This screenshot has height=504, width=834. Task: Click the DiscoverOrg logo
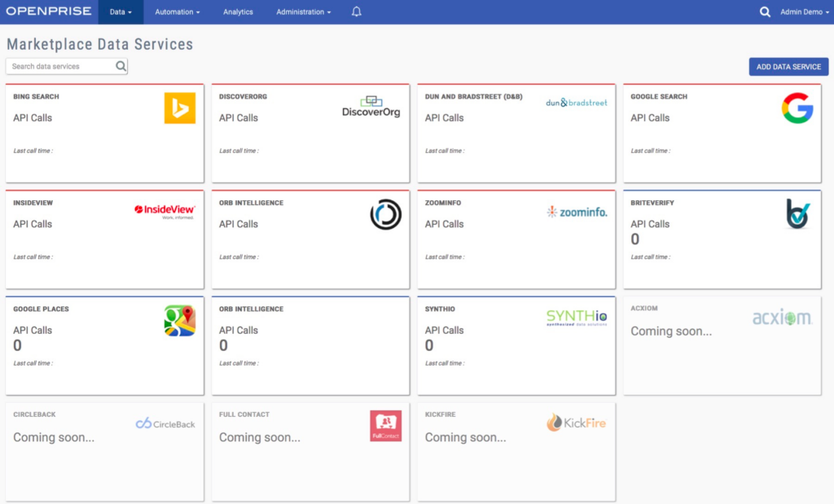coord(371,107)
